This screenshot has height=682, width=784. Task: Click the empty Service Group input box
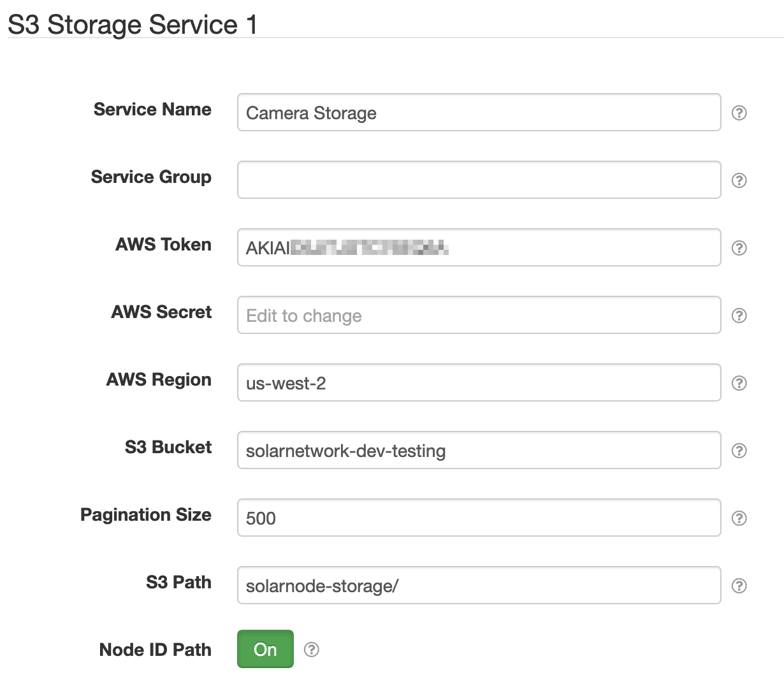coord(478,180)
